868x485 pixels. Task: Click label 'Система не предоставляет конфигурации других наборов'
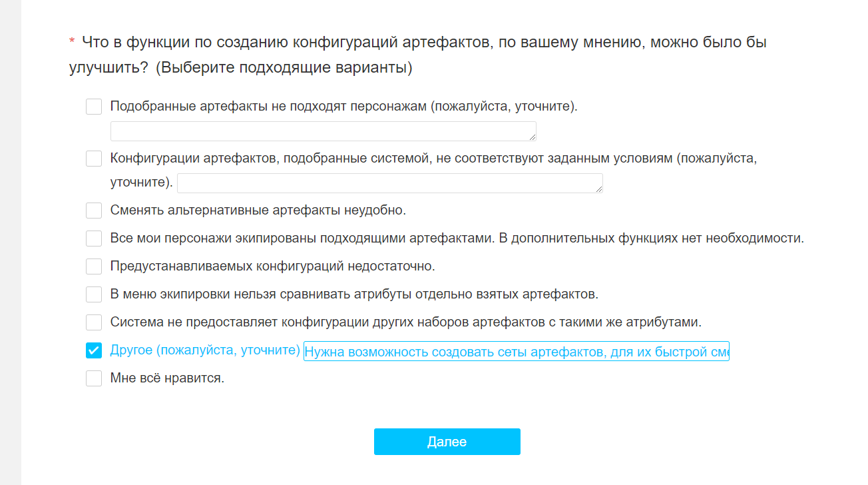pyautogui.click(x=406, y=322)
